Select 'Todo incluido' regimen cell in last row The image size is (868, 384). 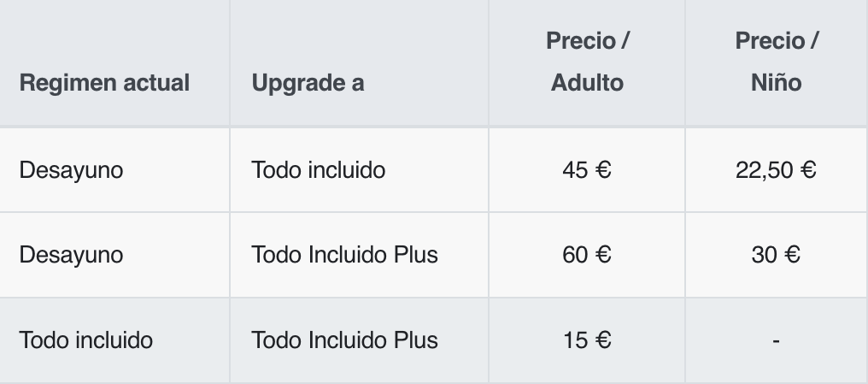coord(85,340)
